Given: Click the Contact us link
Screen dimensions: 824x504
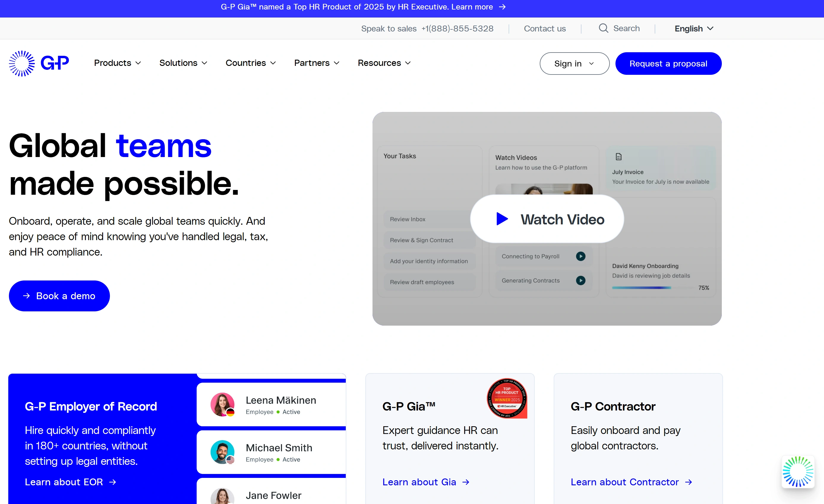Looking at the screenshot, I should (544, 29).
